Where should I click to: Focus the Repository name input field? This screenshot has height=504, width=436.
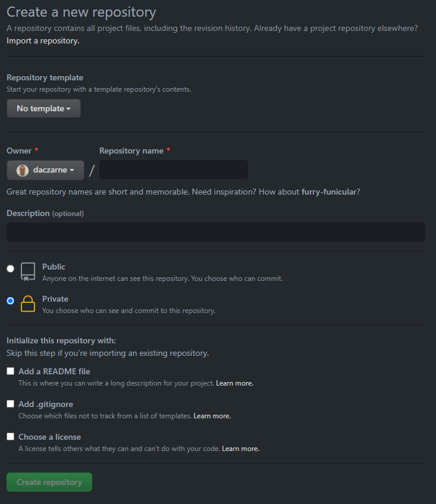[173, 170]
